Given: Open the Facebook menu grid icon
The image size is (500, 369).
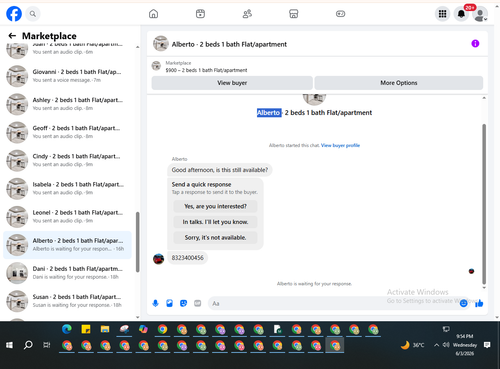Looking at the screenshot, I should 442,14.
